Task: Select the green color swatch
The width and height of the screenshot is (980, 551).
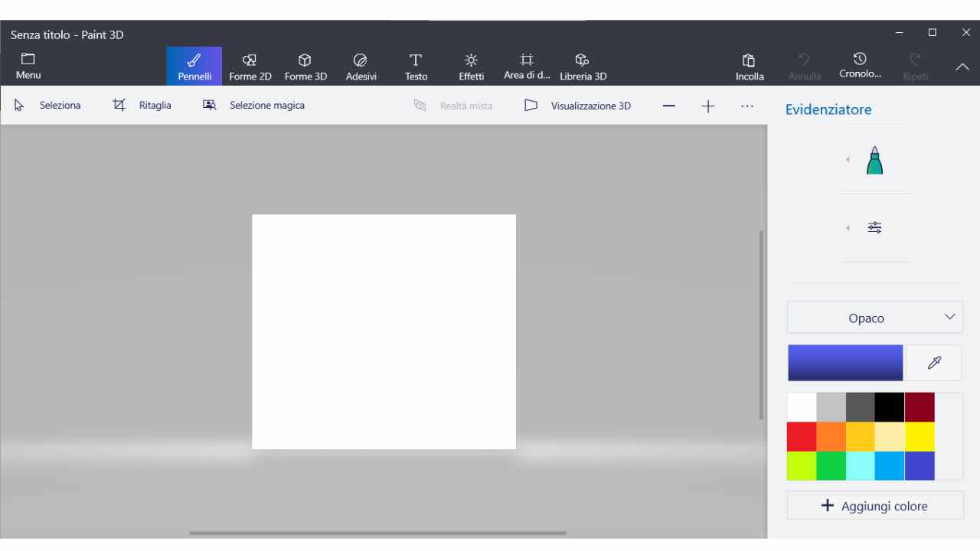Action: (831, 466)
